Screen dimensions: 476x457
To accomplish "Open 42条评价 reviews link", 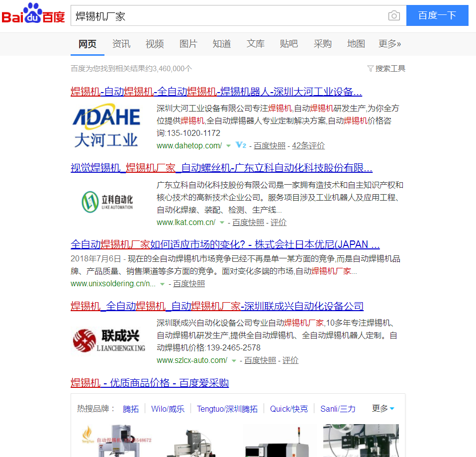I will [x=308, y=145].
